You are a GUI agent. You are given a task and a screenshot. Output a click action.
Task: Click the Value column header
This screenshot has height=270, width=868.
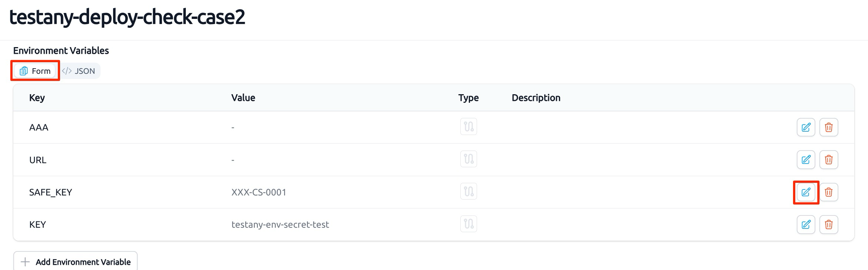click(x=243, y=98)
